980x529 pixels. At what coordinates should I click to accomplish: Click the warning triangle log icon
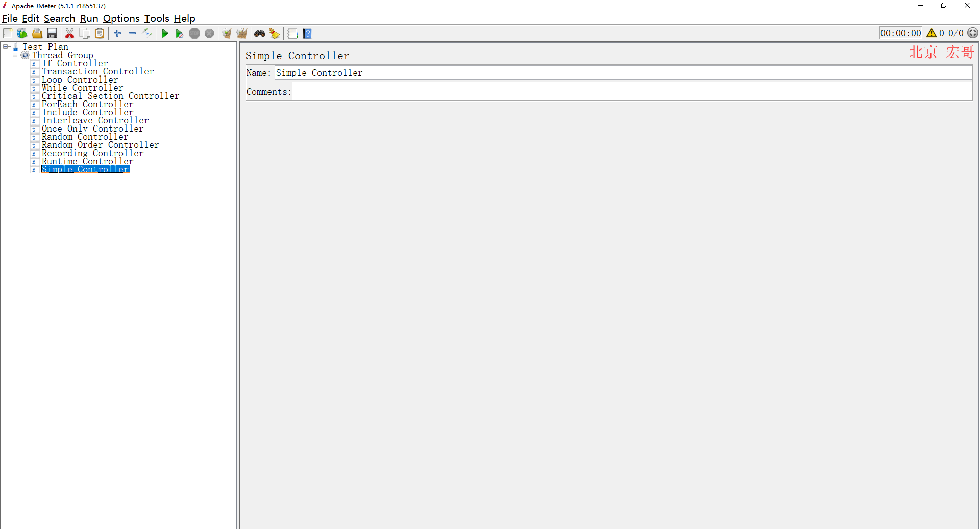pos(932,33)
